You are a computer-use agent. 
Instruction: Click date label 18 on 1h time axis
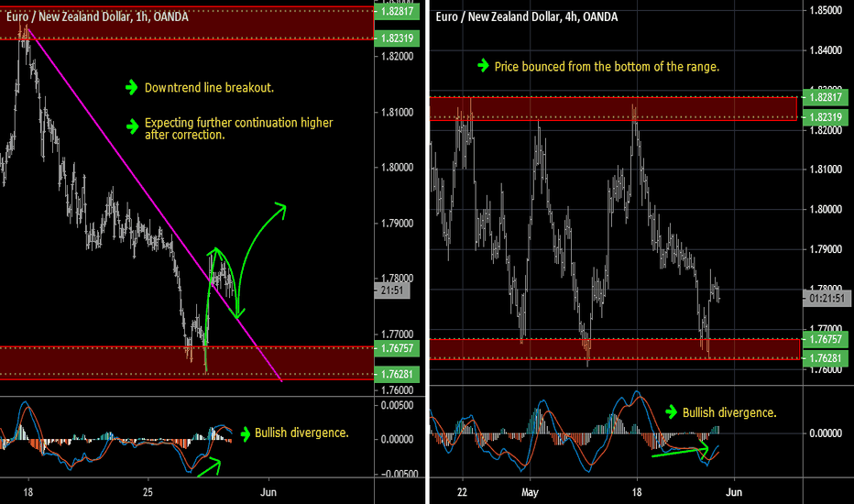coord(27,492)
